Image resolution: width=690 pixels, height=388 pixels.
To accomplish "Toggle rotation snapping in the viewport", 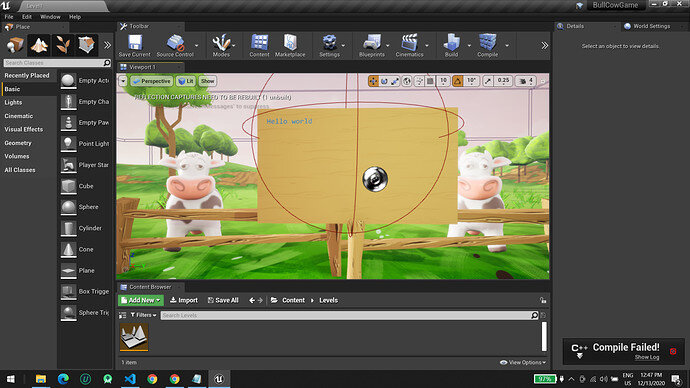I will (x=458, y=81).
